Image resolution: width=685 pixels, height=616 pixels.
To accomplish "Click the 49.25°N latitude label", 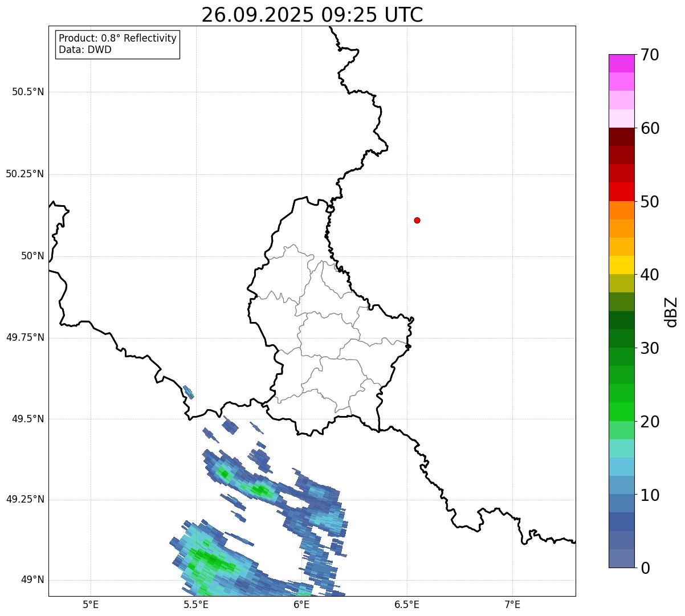I will [25, 499].
